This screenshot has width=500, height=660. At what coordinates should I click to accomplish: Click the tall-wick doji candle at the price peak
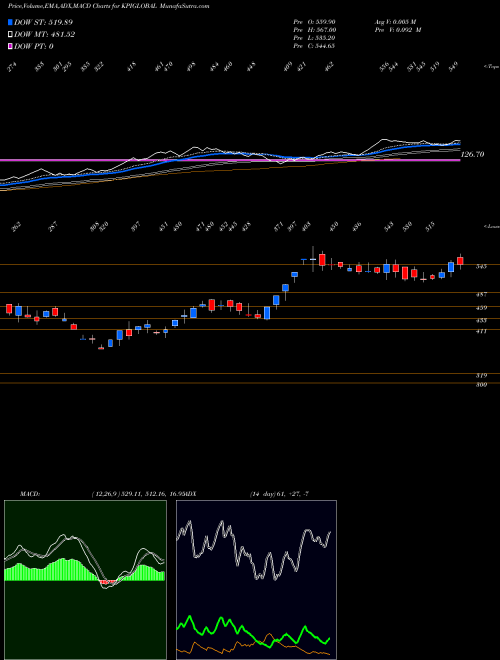point(313,259)
